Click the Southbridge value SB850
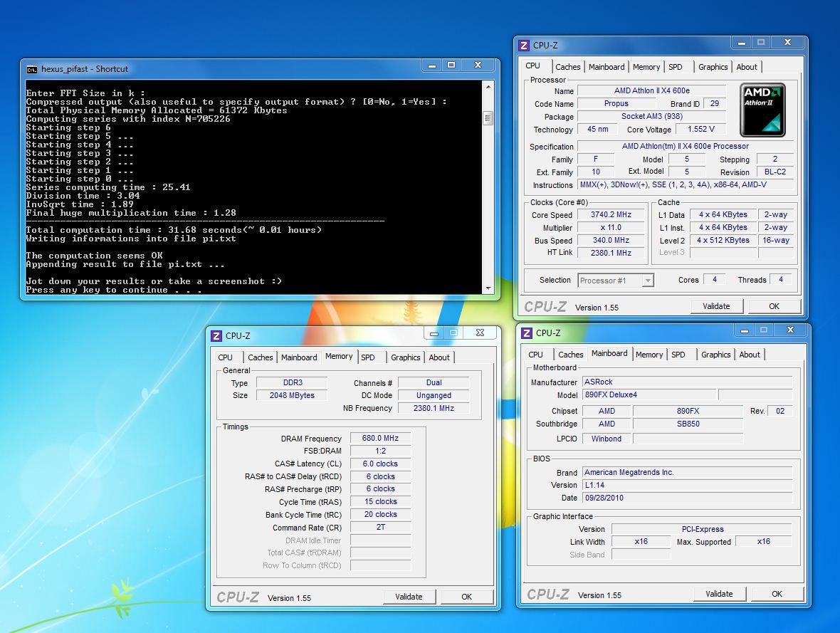This screenshot has height=633, width=840. 688,424
